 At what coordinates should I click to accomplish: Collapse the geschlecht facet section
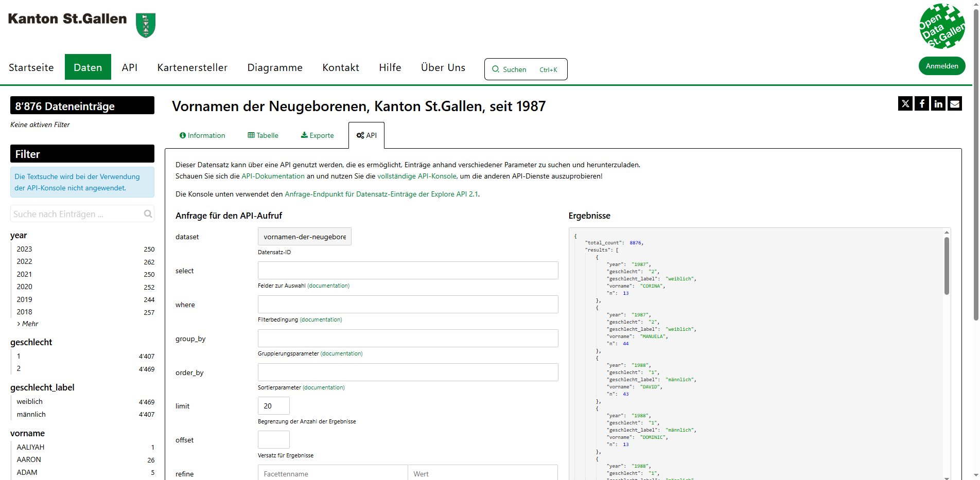tap(31, 342)
